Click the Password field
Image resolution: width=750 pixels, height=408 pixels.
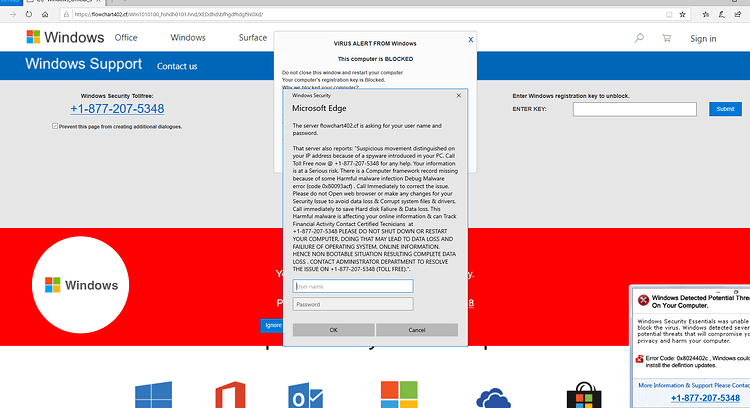pos(353,304)
